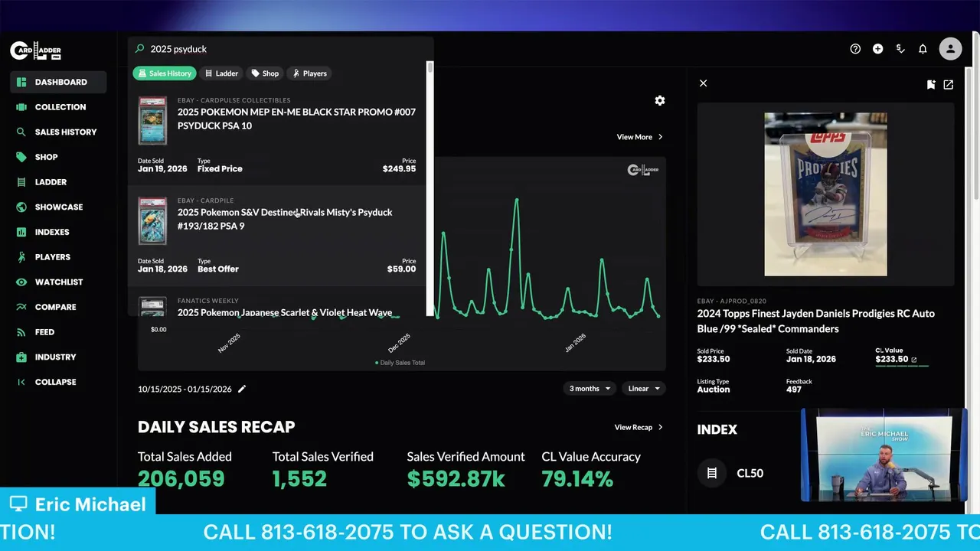This screenshot has width=980, height=551.
Task: Click the Total Sales Added value 206,059
Action: 181,479
